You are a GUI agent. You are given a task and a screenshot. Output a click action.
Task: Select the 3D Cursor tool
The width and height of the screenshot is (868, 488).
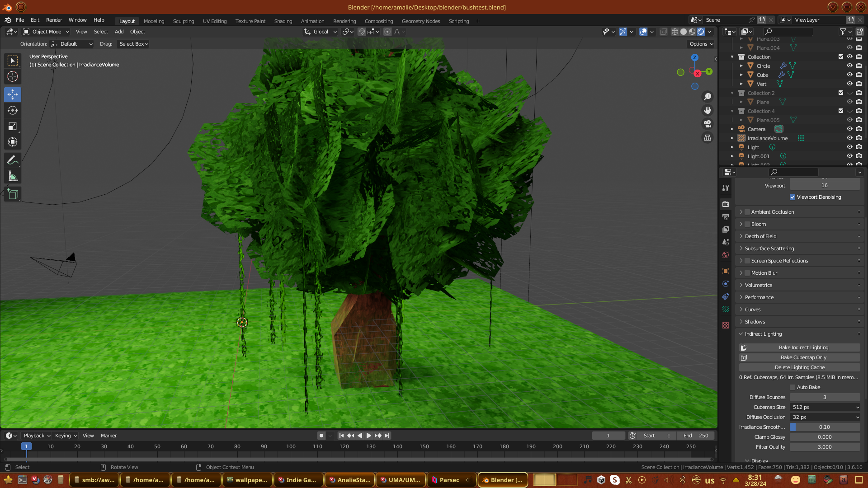(13, 76)
